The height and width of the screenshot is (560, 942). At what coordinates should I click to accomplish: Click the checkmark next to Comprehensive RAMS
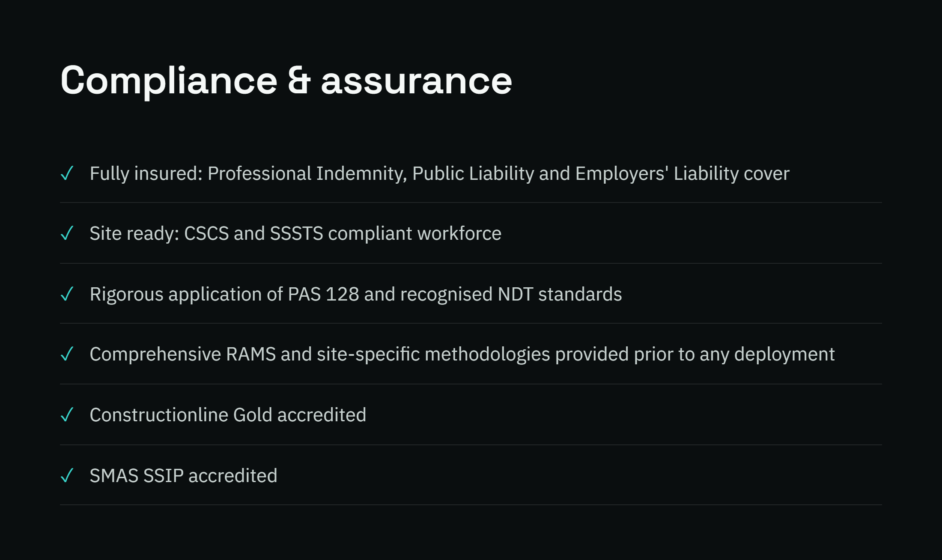[x=67, y=354]
